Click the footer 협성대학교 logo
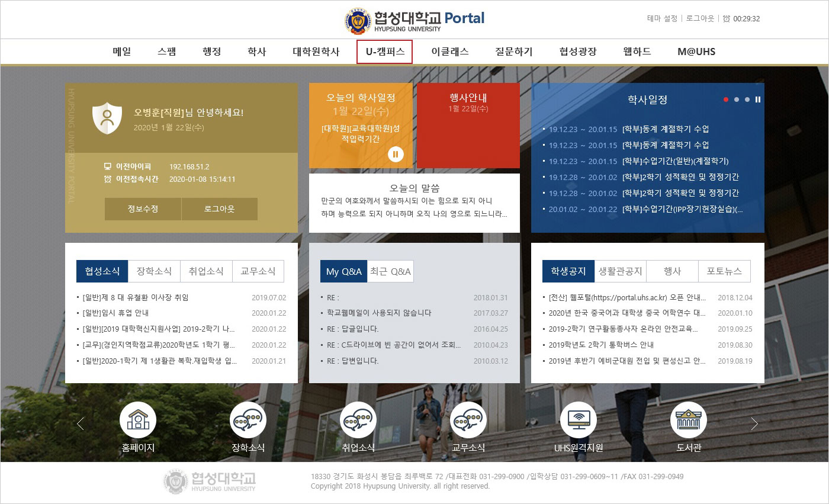Viewport: 829px width, 504px height. click(x=210, y=482)
